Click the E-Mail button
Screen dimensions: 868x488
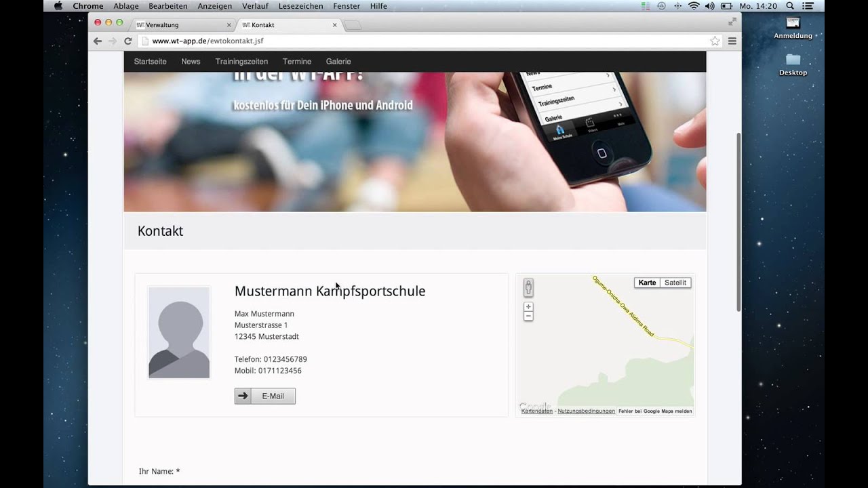click(265, 396)
